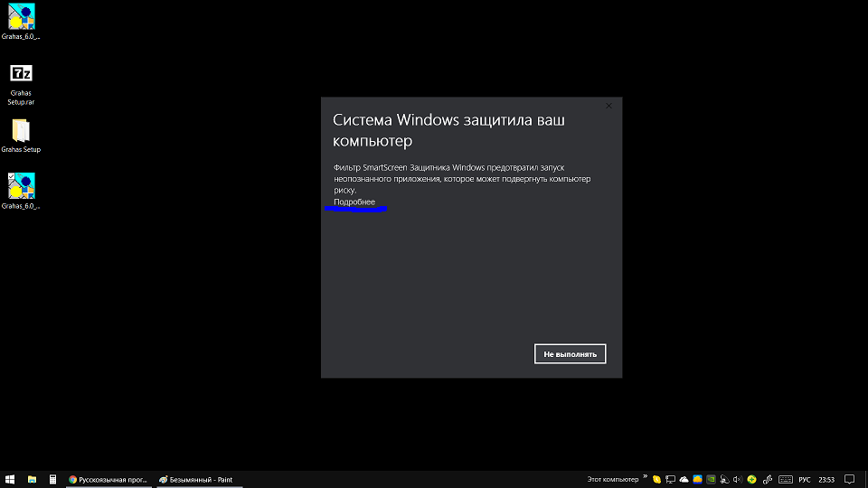
Task: Switch to the Chrome 'Русскоязычная прог...' window
Action: (x=108, y=480)
